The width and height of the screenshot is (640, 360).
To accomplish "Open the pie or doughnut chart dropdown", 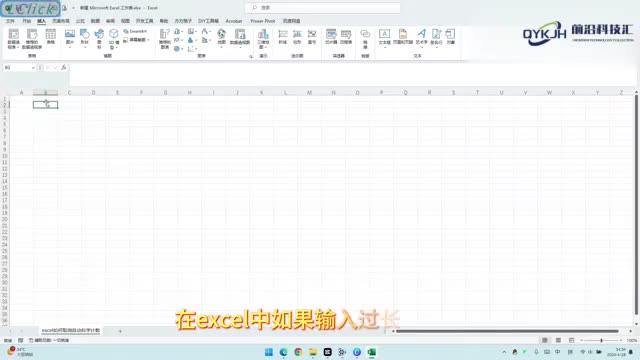I will 178,49.
